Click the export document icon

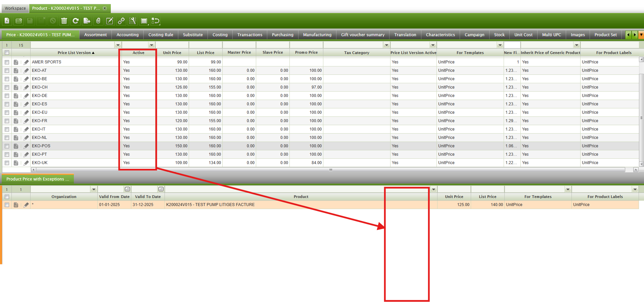(87, 21)
